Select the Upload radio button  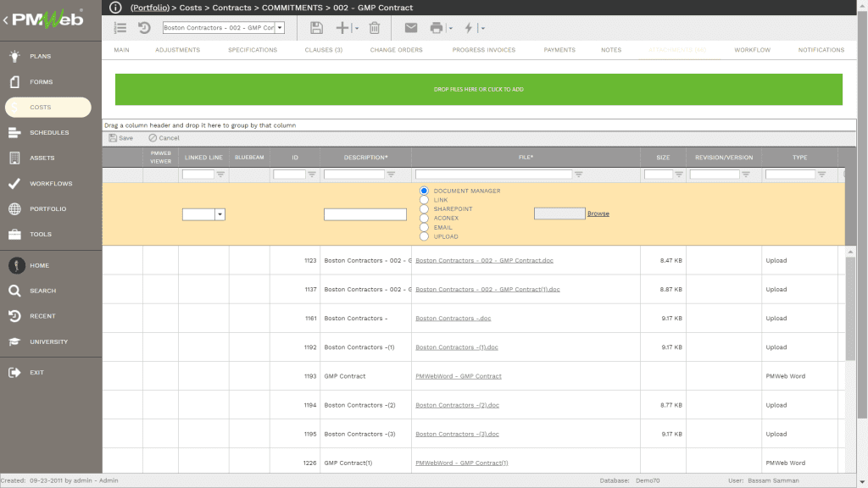424,237
